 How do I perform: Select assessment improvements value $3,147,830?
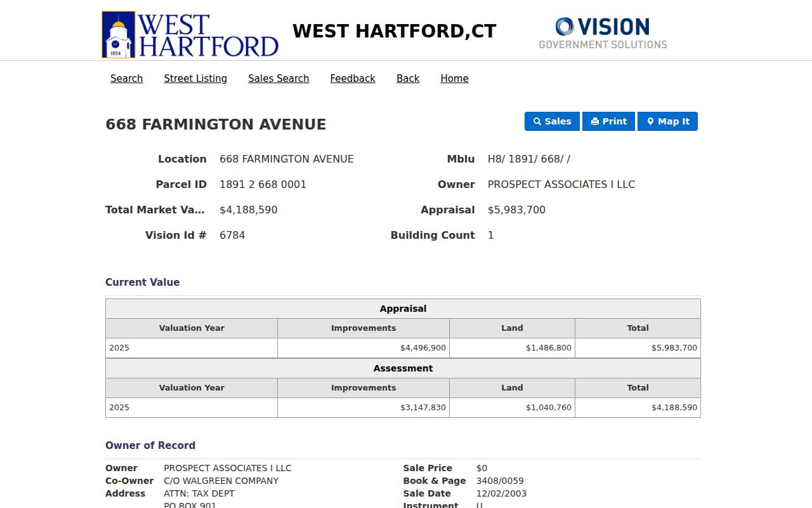tap(423, 408)
